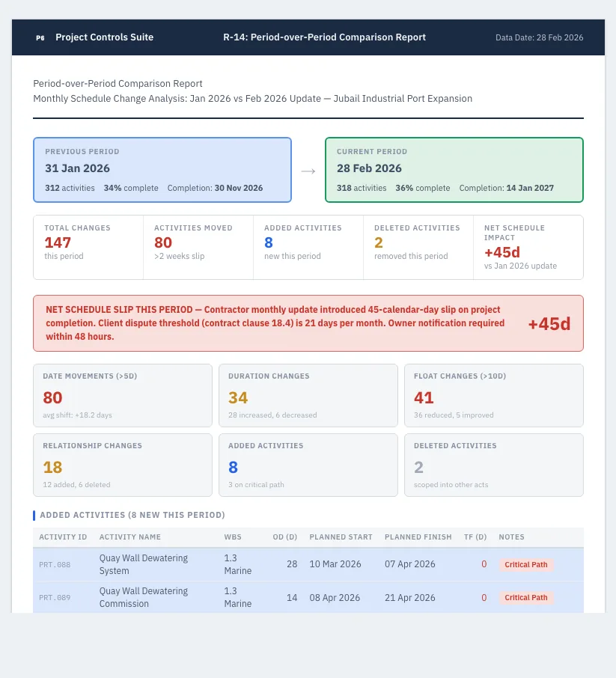Sort by Planned Finish column header

click(x=418, y=537)
